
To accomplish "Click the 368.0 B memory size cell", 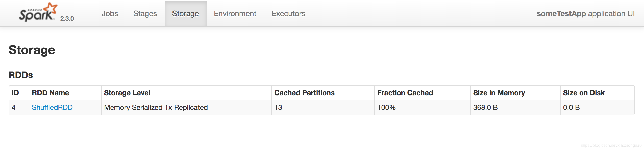I will pos(515,107).
